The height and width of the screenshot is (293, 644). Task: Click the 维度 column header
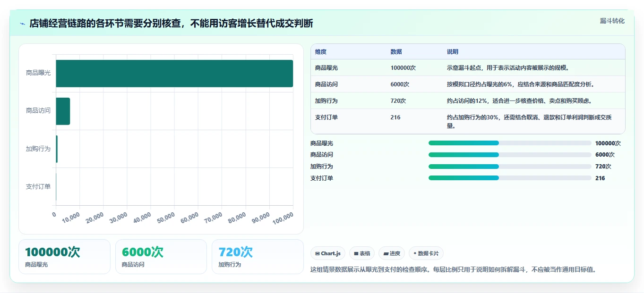pos(321,52)
